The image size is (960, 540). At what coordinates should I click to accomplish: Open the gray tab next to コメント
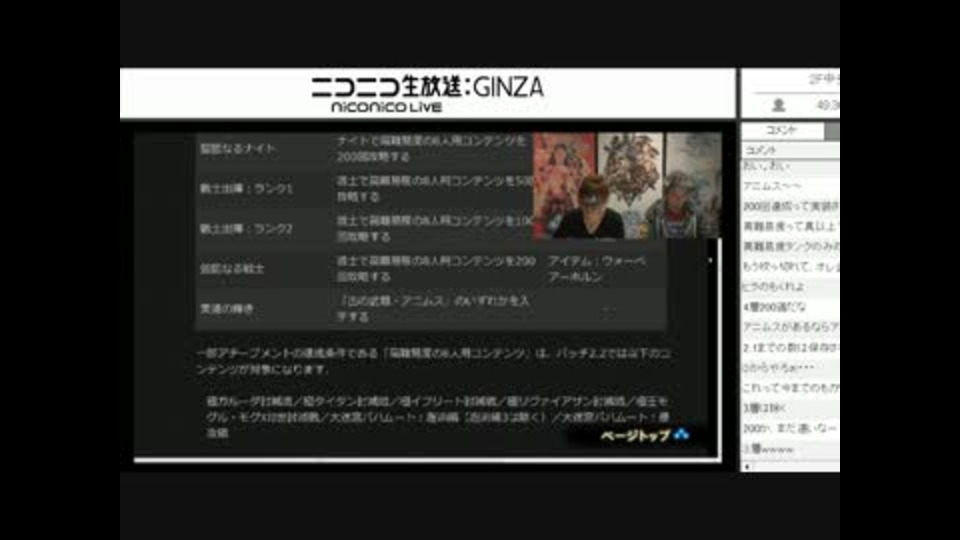pos(832,130)
